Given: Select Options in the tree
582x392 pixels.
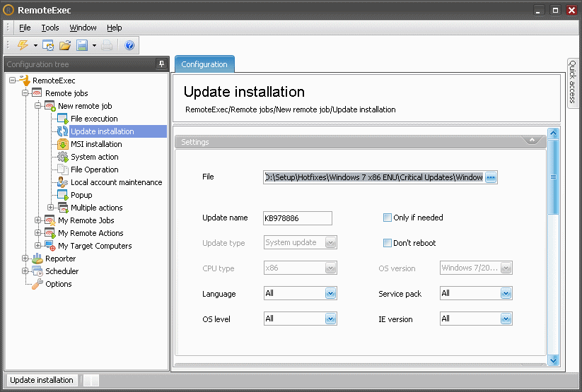Looking at the screenshot, I should [59, 284].
